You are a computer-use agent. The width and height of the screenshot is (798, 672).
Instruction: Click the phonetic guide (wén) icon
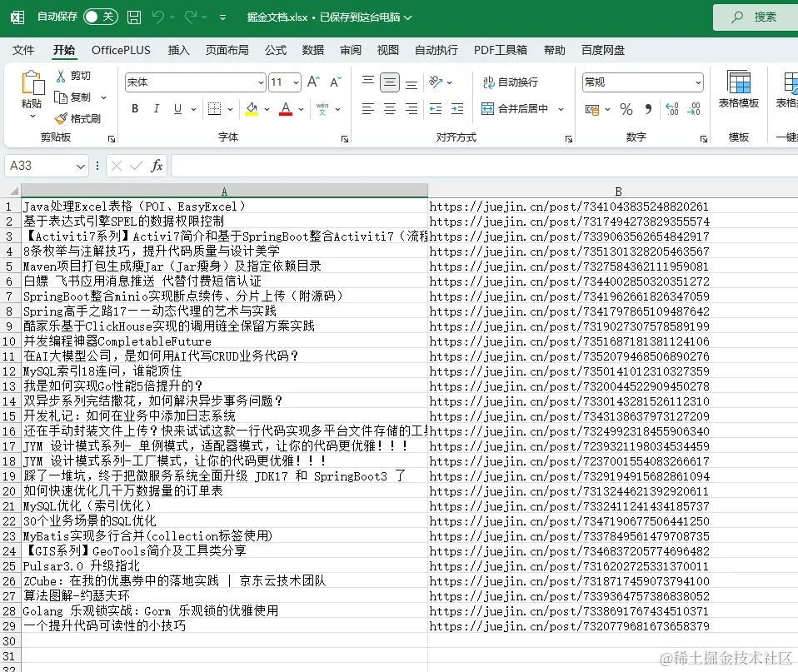(x=322, y=108)
